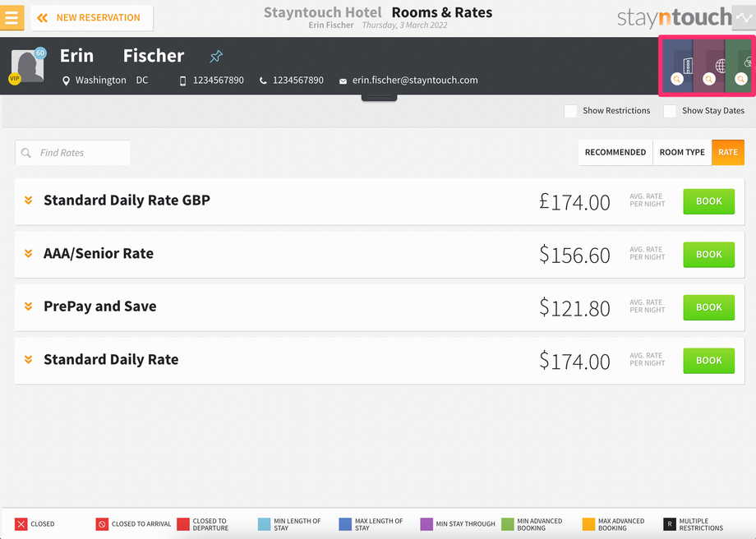Click the Closed legend red X icon
756x539 pixels.
(x=21, y=524)
